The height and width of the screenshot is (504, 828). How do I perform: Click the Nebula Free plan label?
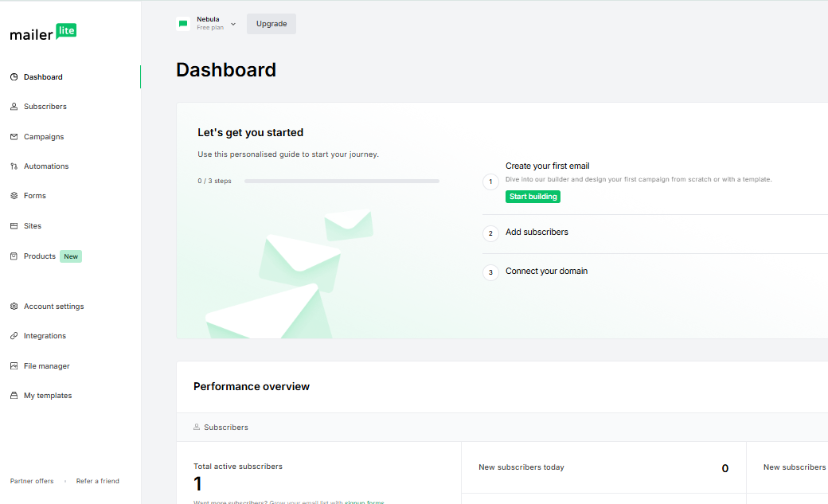tap(210, 24)
